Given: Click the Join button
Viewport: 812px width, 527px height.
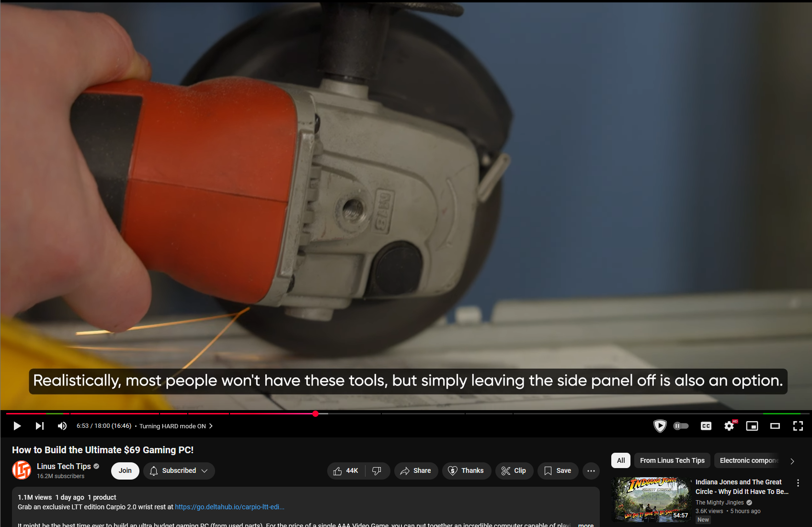Looking at the screenshot, I should [x=125, y=470].
